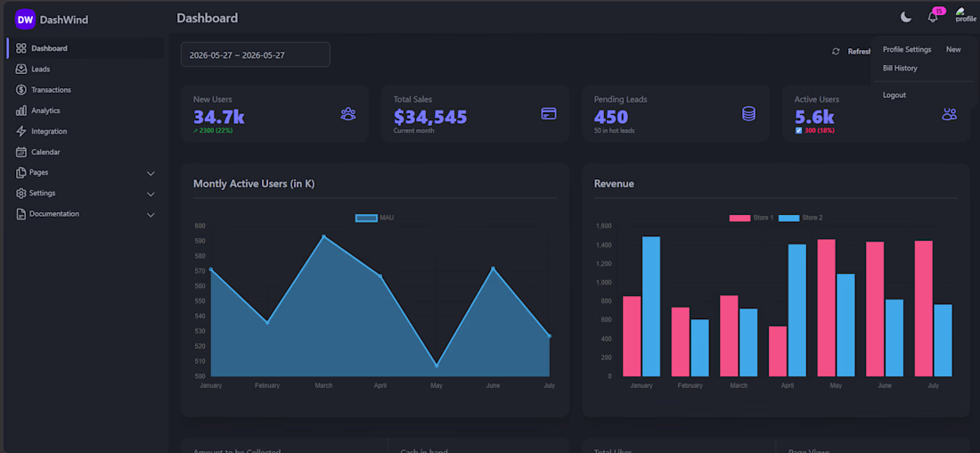
Task: Expand the Pages submenu chevron
Action: coord(151,173)
